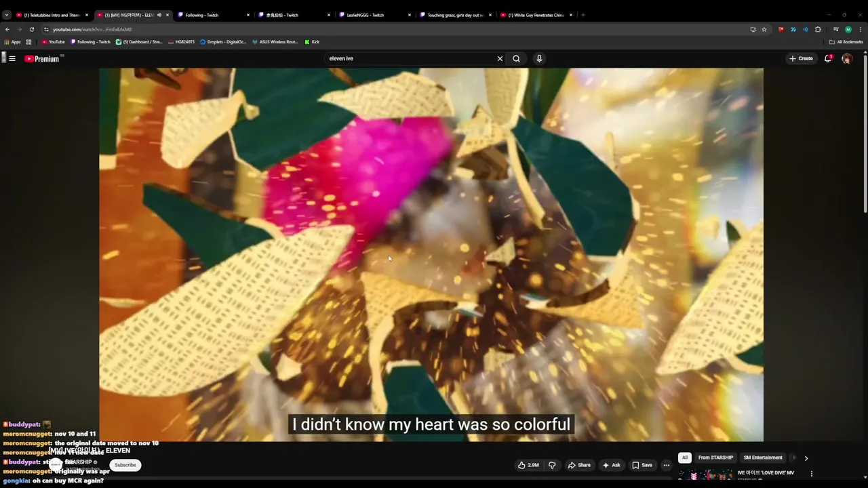Open the blue sound-wave extension icon

pos(806,29)
